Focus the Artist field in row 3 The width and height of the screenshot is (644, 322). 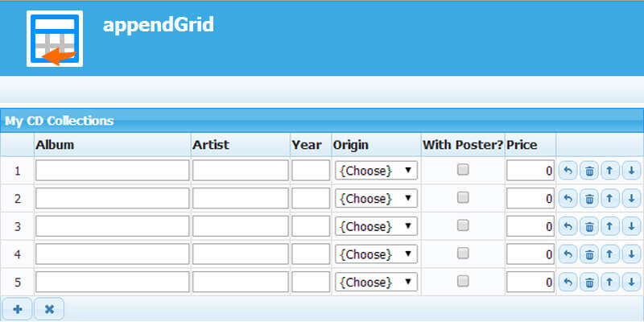click(x=240, y=227)
